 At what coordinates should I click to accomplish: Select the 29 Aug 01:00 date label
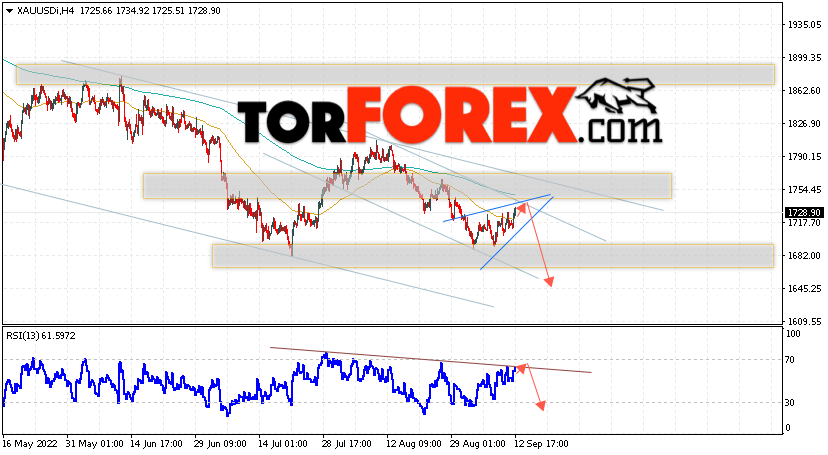click(477, 444)
